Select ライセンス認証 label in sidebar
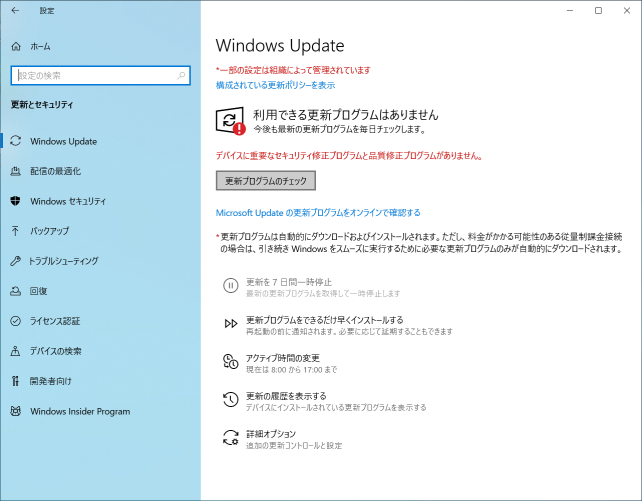The image size is (642, 501). (x=55, y=321)
